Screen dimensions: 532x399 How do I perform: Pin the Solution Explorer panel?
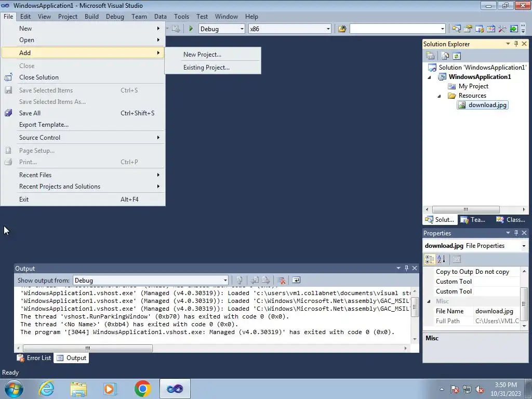click(x=516, y=44)
